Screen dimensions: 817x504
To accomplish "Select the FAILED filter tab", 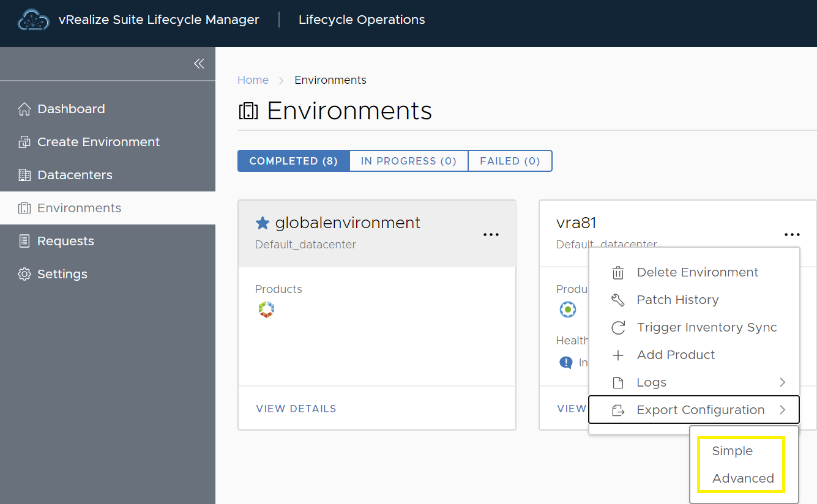I will pyautogui.click(x=510, y=160).
